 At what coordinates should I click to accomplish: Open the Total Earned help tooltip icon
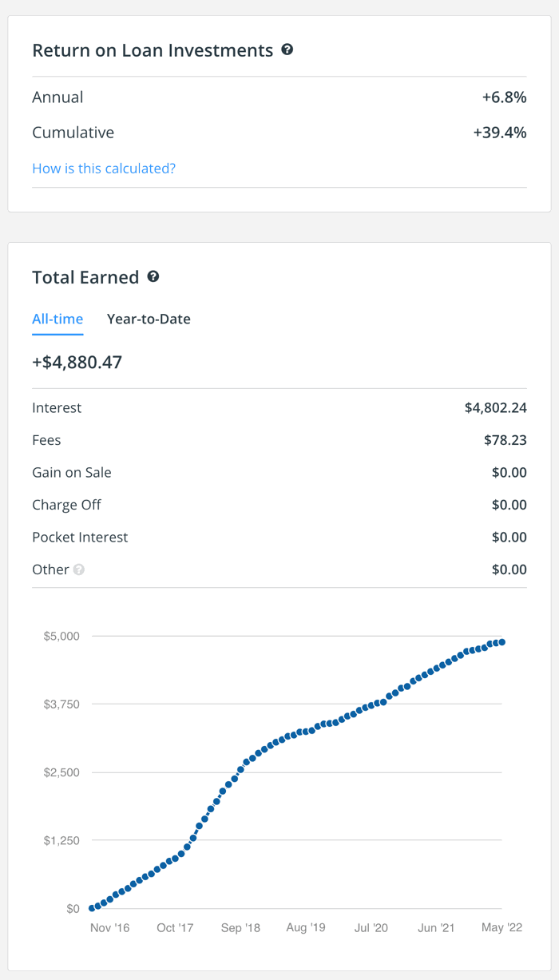[153, 276]
